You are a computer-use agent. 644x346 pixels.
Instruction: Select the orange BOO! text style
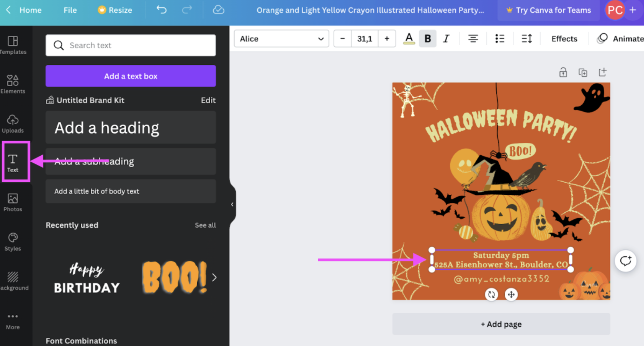174,277
